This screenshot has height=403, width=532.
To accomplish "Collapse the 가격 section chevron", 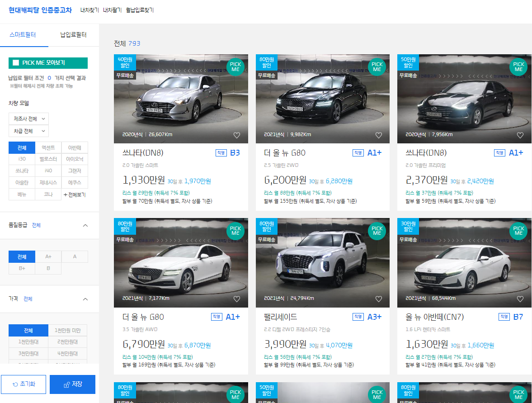I will tap(85, 299).
